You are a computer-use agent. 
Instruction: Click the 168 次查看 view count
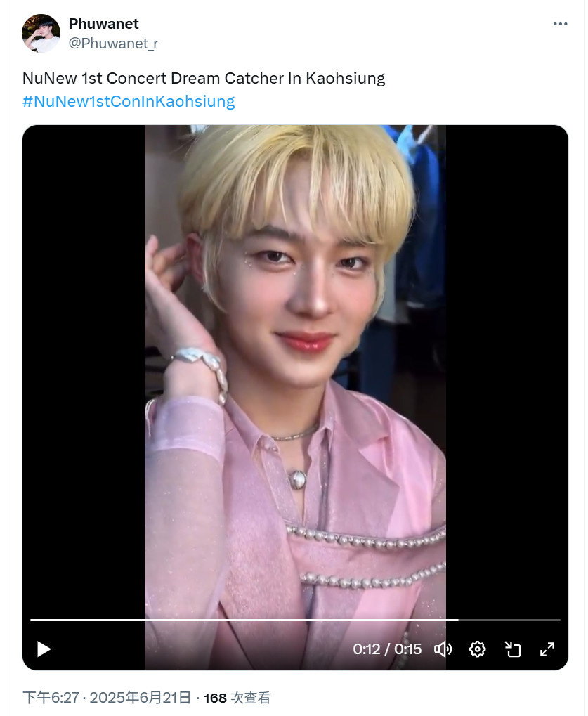tap(237, 698)
